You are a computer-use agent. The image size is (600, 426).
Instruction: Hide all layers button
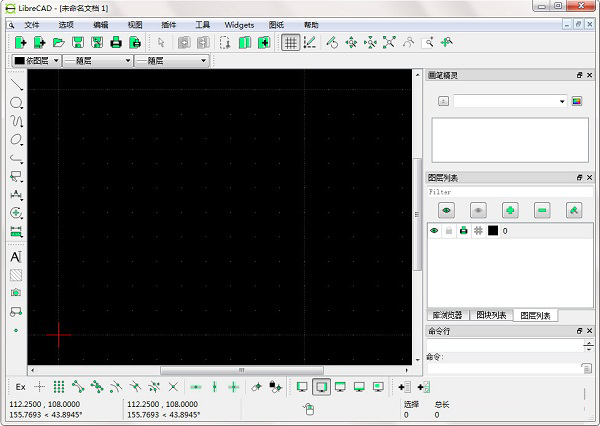pyautogui.click(x=478, y=210)
